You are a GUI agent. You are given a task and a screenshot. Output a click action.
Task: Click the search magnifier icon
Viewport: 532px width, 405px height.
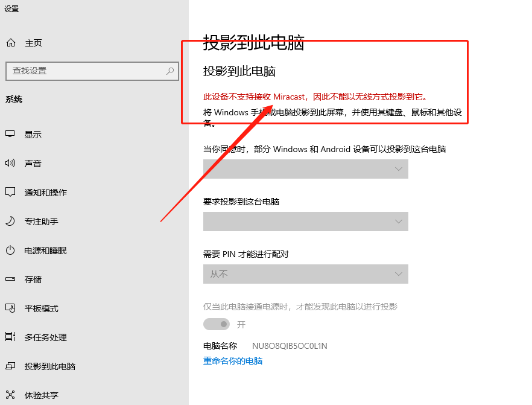click(x=170, y=71)
